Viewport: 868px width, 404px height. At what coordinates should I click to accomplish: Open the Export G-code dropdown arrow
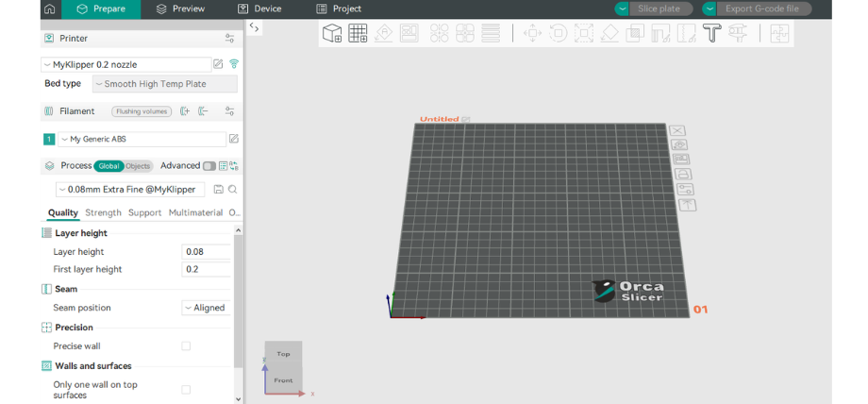tap(709, 8)
